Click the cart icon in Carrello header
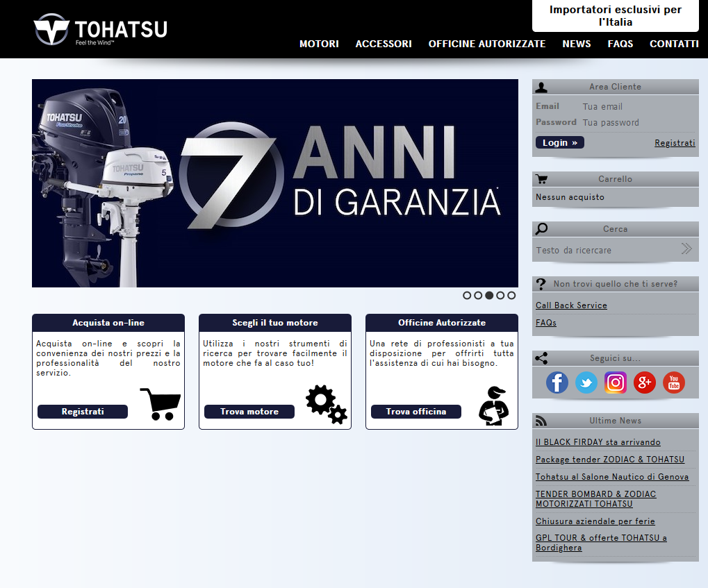This screenshot has height=588, width=708. pyautogui.click(x=541, y=179)
